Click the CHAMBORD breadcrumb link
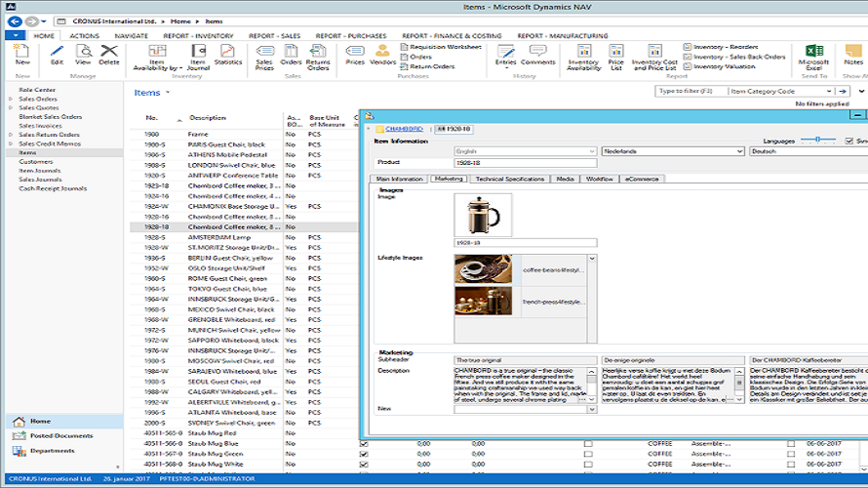868x488 pixels. coord(403,128)
